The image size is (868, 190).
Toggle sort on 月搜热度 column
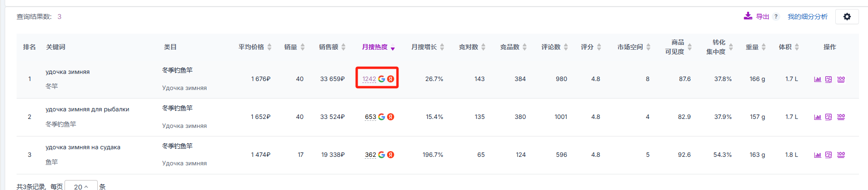point(378,47)
